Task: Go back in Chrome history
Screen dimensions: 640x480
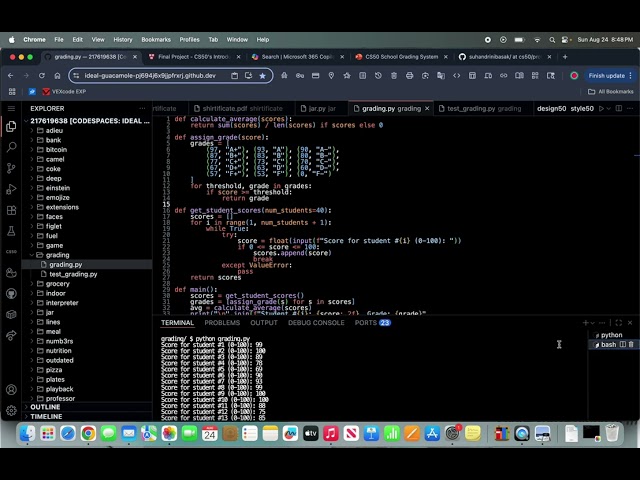Action: pos(11,76)
